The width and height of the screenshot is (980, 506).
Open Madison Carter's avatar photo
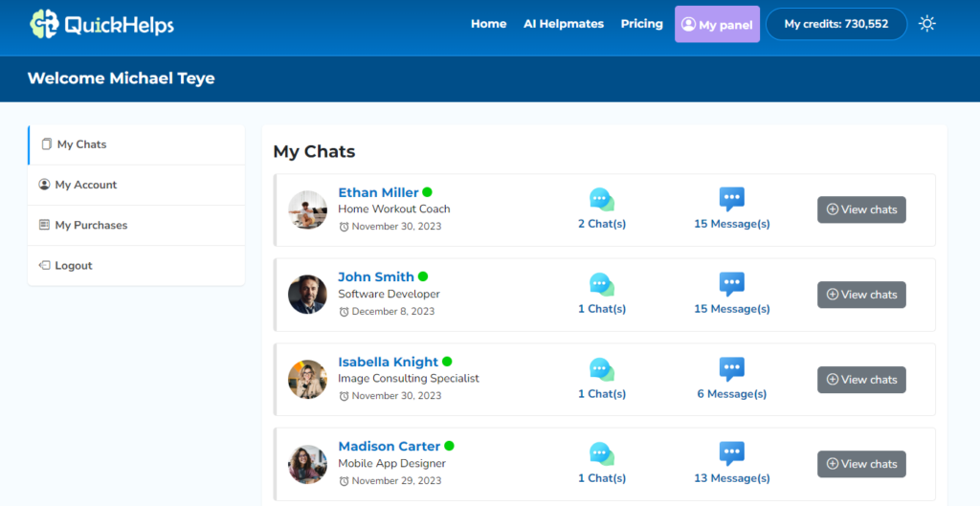point(307,464)
